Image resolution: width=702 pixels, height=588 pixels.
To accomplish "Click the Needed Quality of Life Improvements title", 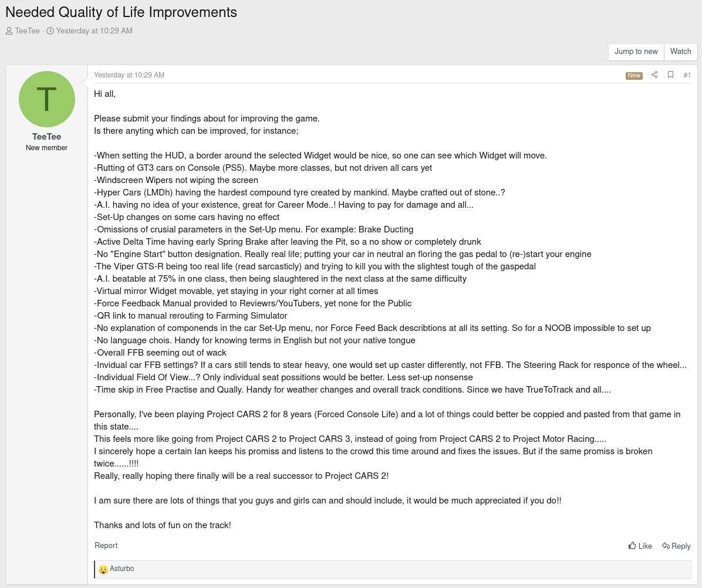I will (x=121, y=12).
